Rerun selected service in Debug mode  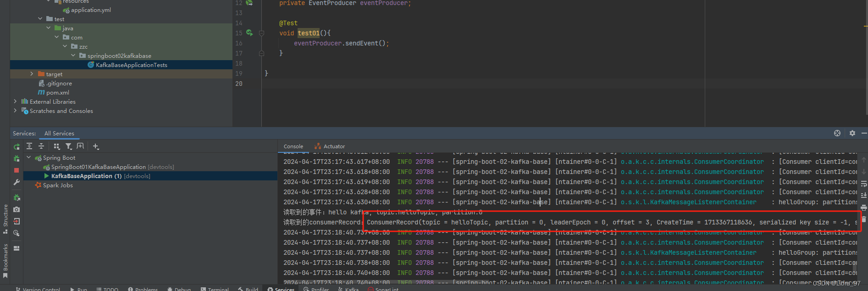pyautogui.click(x=17, y=158)
